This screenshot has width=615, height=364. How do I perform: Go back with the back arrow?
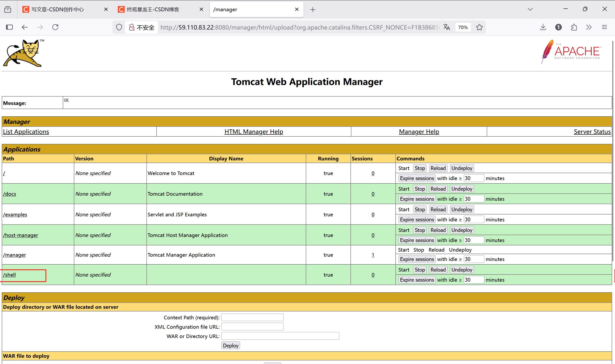tap(25, 27)
